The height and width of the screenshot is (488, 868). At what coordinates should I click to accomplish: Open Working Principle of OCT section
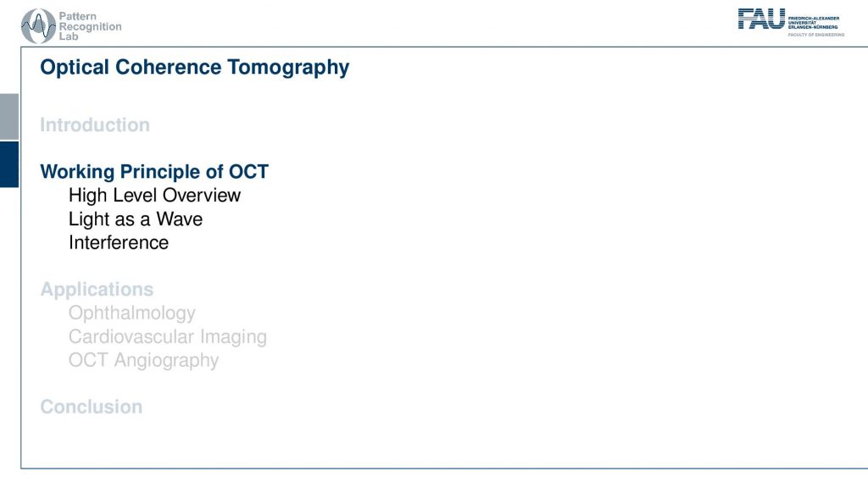pyautogui.click(x=154, y=171)
